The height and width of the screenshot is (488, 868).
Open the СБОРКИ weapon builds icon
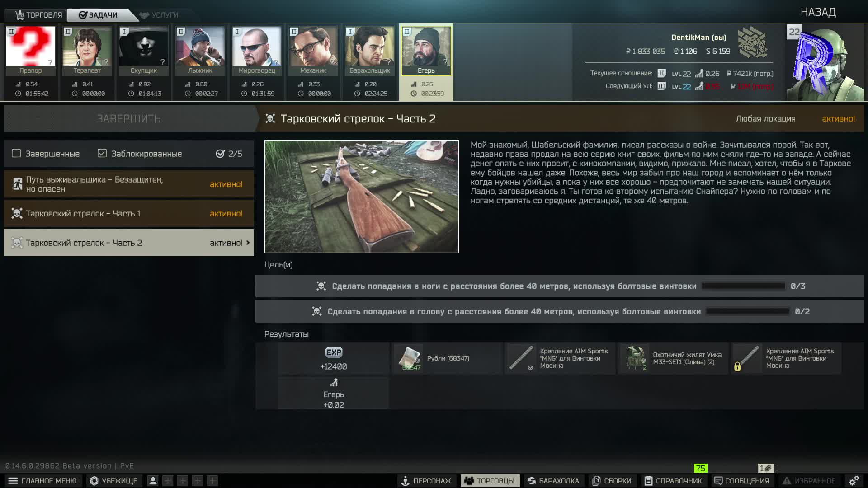[596, 481]
